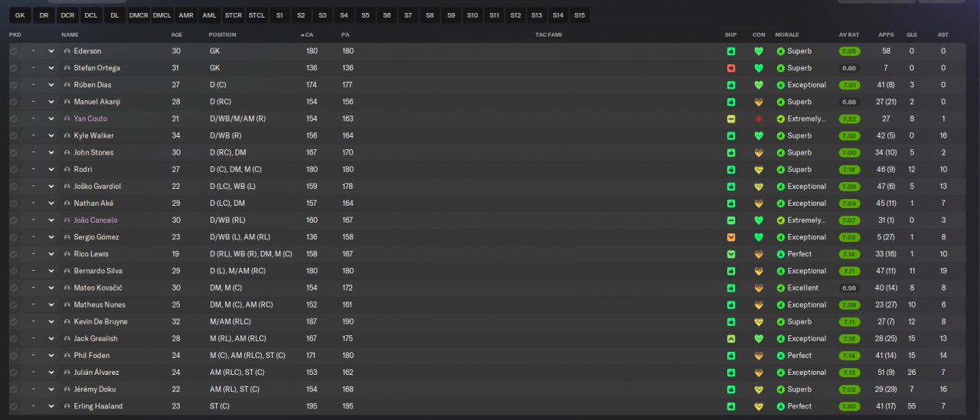
Task: Open the position dropdown for Rodri
Action: click(x=40, y=170)
